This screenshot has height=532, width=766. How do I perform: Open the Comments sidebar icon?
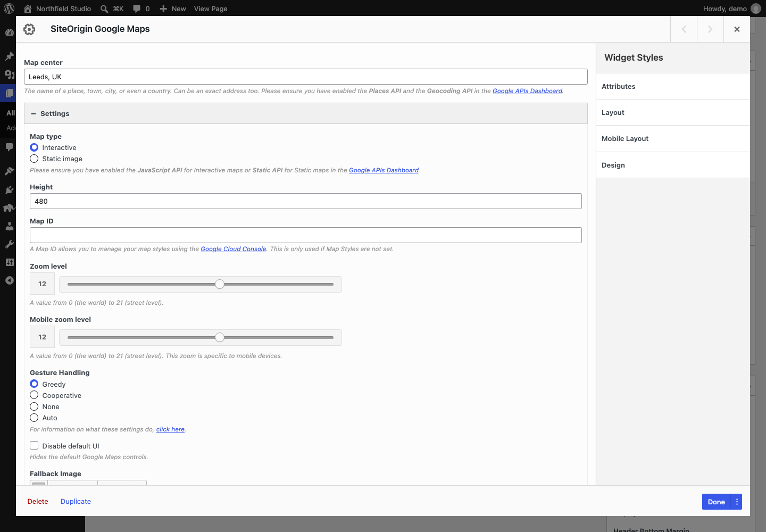(x=9, y=147)
